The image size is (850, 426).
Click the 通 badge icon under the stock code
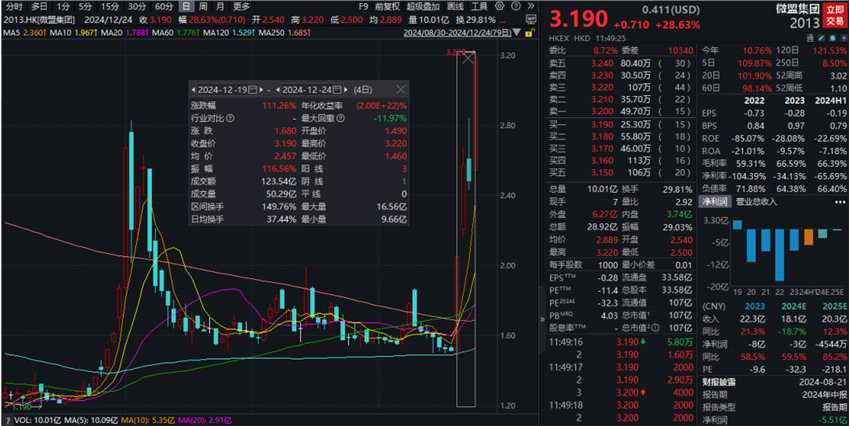coord(810,38)
